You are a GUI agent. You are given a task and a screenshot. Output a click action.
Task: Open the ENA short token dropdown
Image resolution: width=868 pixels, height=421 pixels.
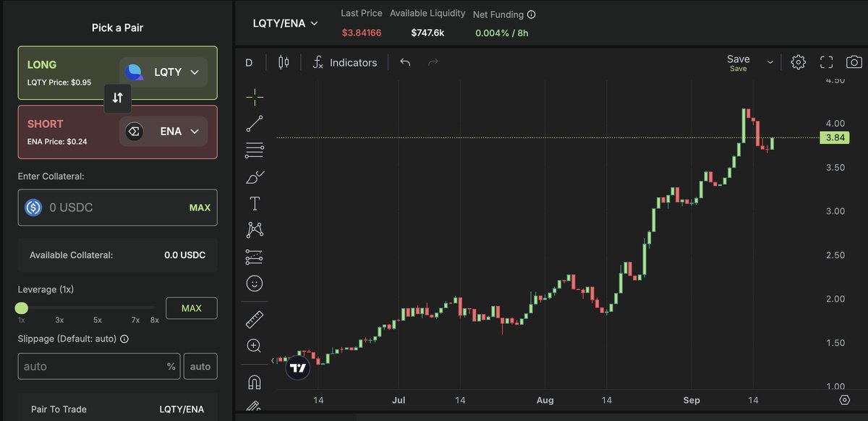163,132
